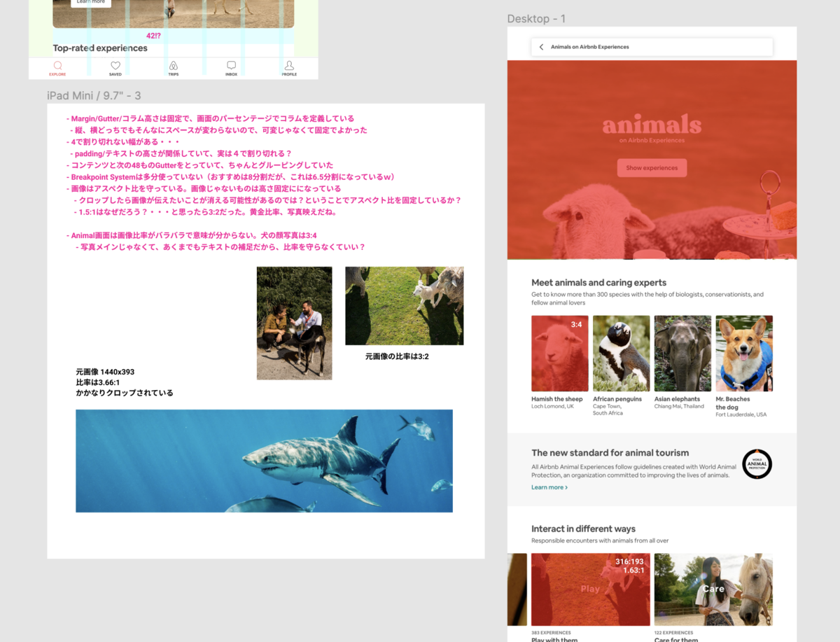Tap the INBOX message icon
The height and width of the screenshot is (642, 840).
(x=231, y=66)
